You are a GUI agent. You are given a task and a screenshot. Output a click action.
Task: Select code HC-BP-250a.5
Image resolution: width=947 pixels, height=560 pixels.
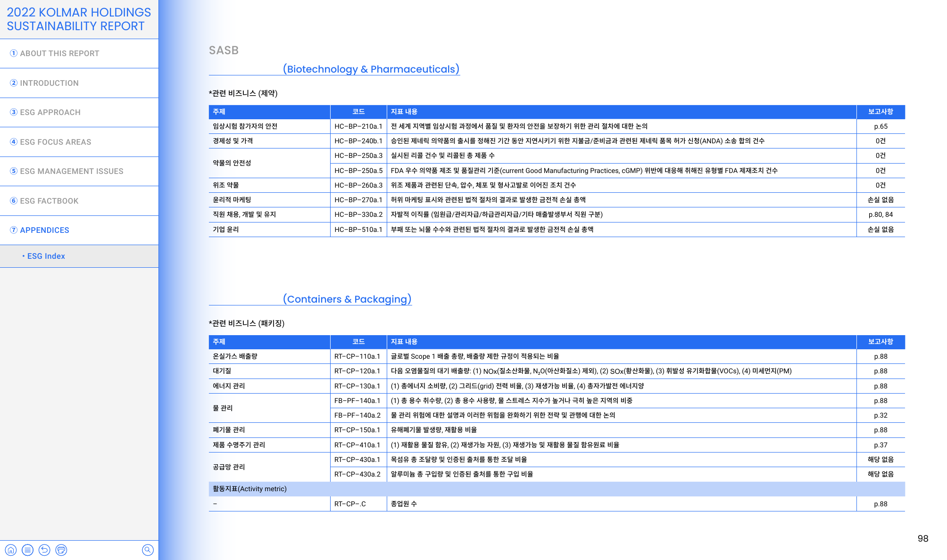358,171
